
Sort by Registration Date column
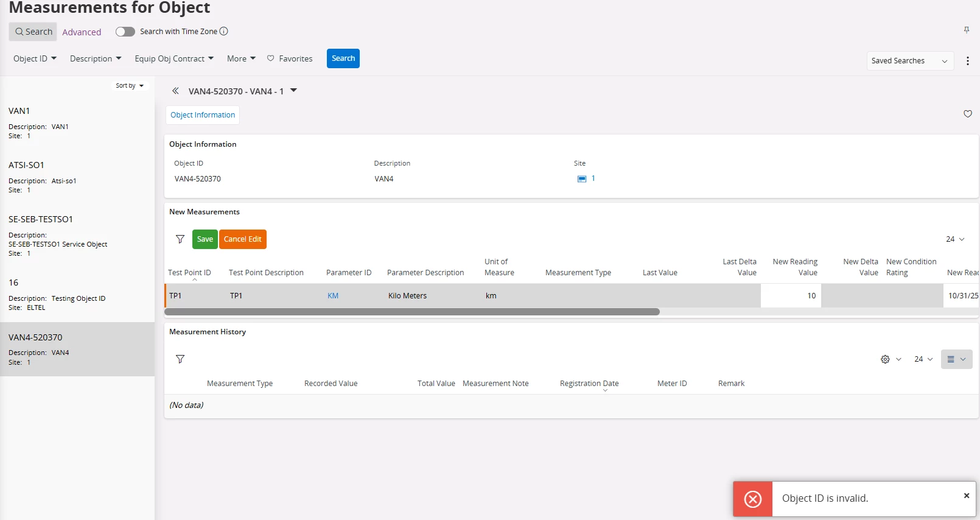(589, 384)
